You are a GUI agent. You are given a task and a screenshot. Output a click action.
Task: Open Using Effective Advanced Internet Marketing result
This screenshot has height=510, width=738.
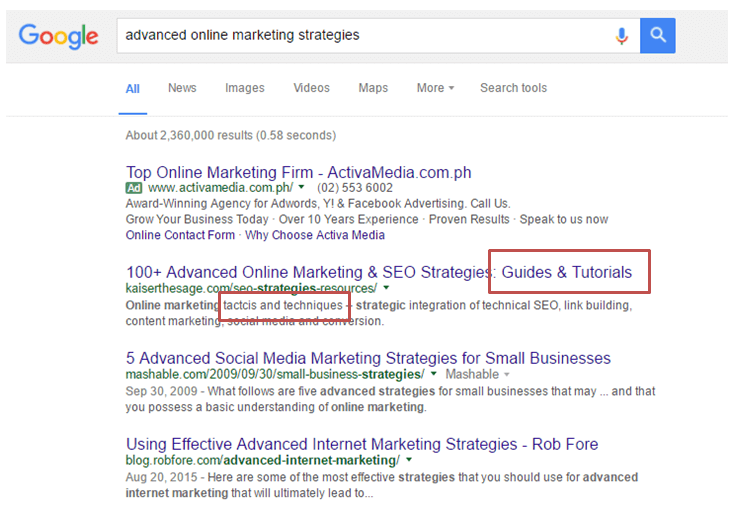pyautogui.click(x=362, y=444)
